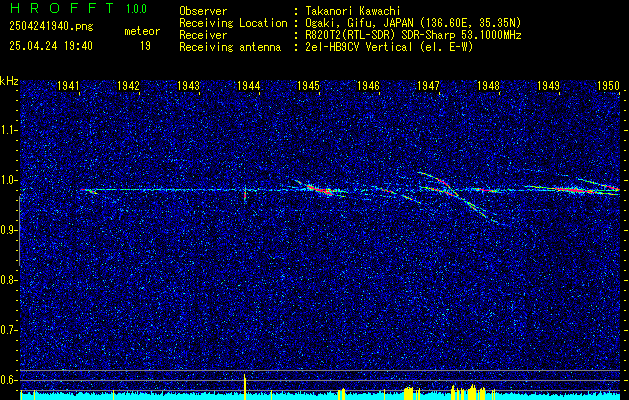Viewport: 629px width, 400px height.
Task: Click the R820T2(RTL-SDR) SDR-Sharp receiver text
Action: point(413,35)
